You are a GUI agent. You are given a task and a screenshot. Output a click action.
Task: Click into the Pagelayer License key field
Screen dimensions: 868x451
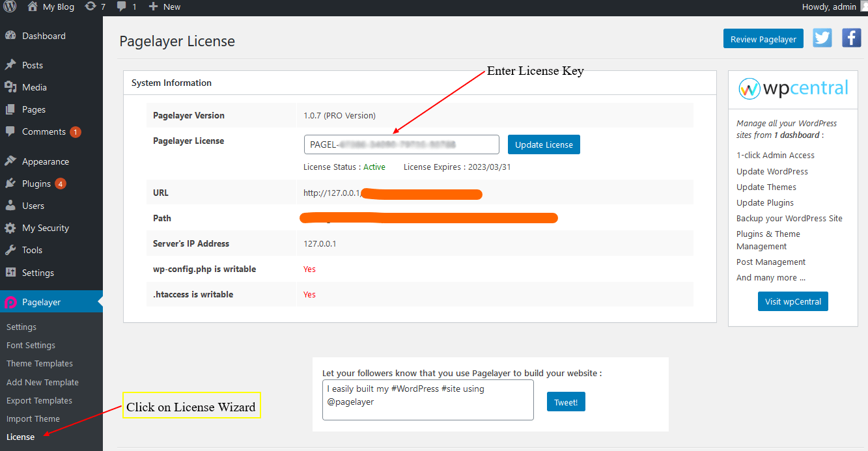point(401,144)
